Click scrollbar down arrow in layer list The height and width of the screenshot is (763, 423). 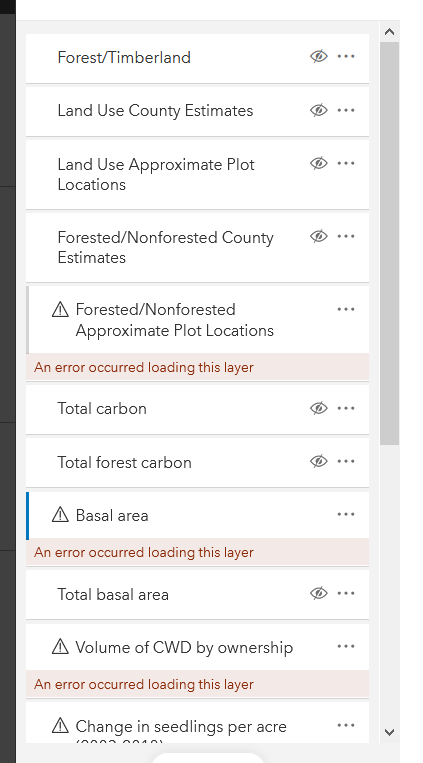pyautogui.click(x=389, y=731)
